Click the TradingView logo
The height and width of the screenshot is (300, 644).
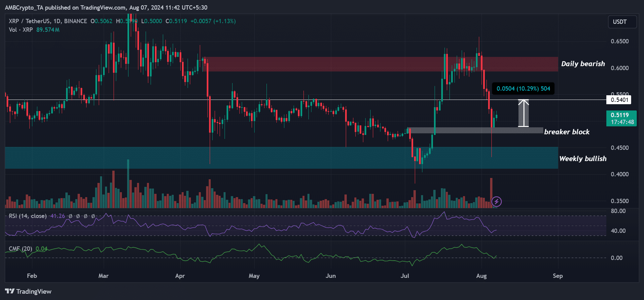click(x=28, y=291)
